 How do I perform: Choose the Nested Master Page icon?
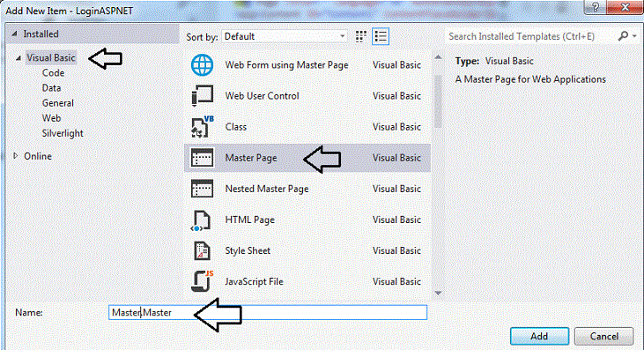(202, 189)
